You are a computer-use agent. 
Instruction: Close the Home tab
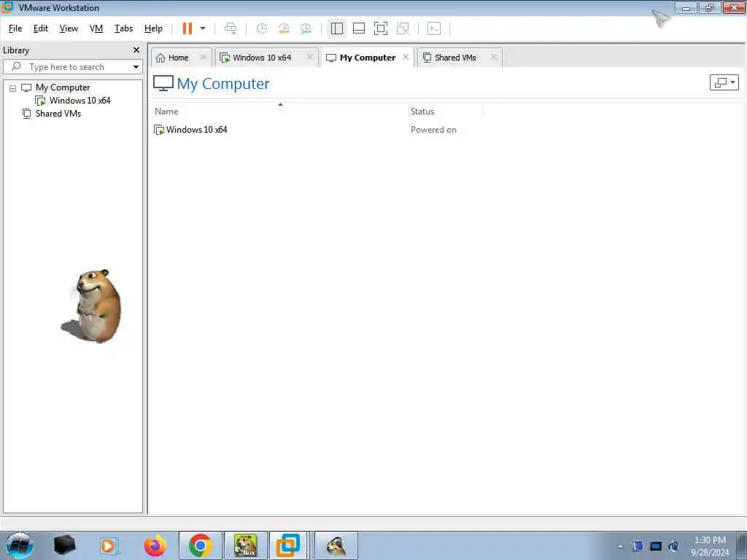[x=203, y=57]
